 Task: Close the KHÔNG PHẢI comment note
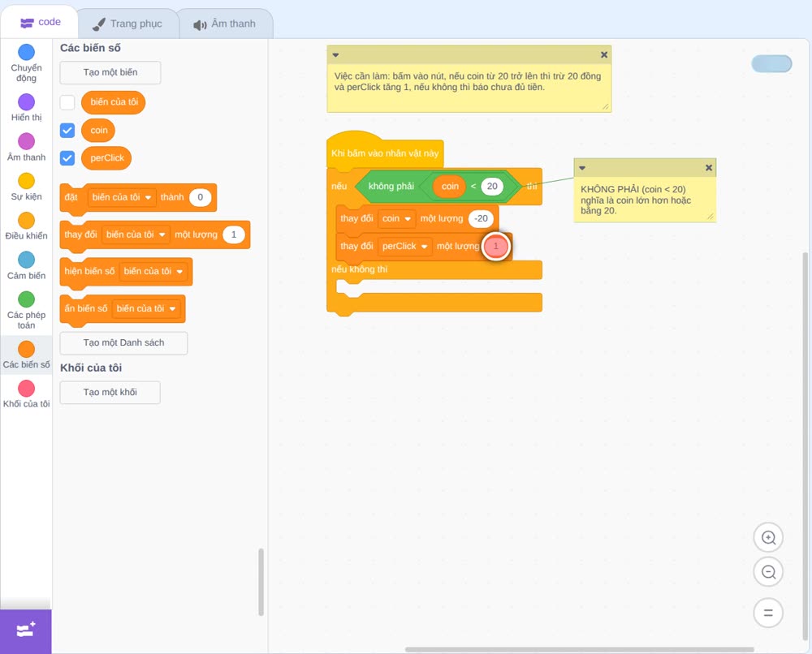[x=709, y=168]
